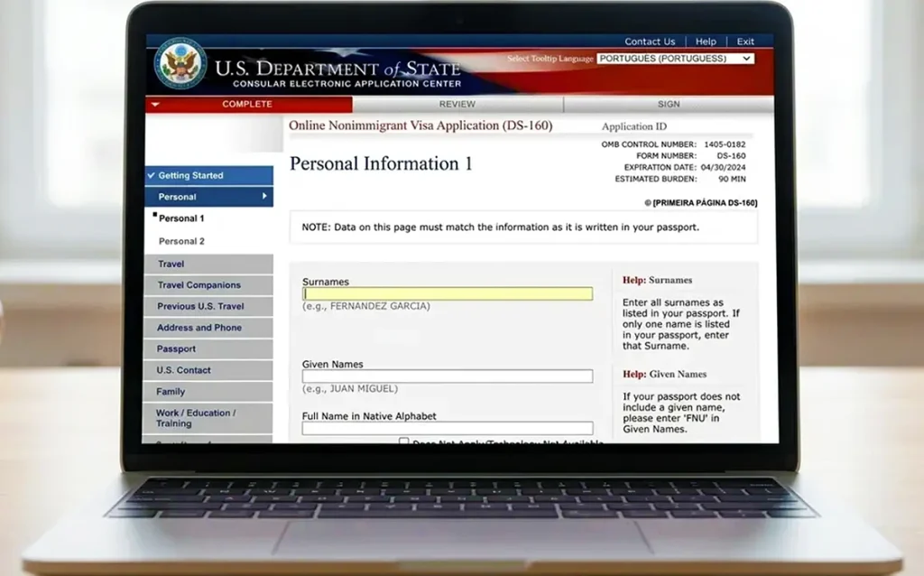
Task: Click the Exit link
Action: [x=744, y=42]
